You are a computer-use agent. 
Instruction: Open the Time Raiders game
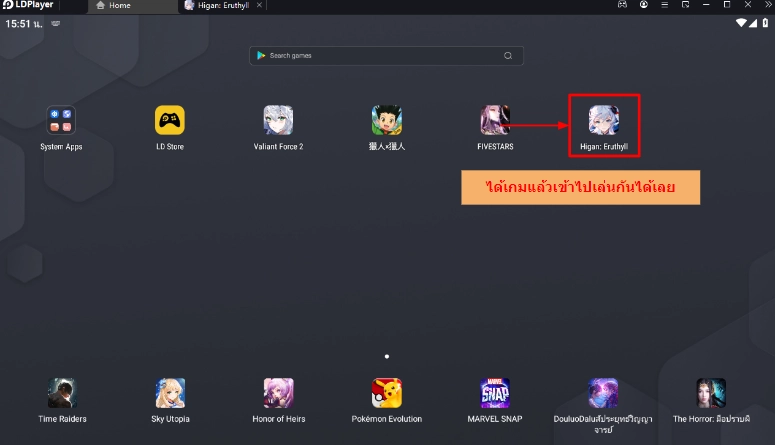click(x=61, y=393)
